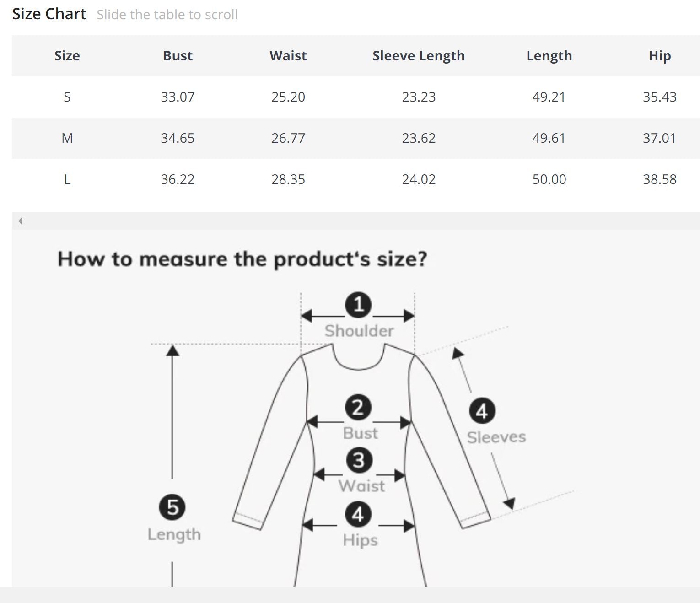Screen dimensions: 700x603
Task: Click the Sleeve Length column header
Action: [x=418, y=56]
